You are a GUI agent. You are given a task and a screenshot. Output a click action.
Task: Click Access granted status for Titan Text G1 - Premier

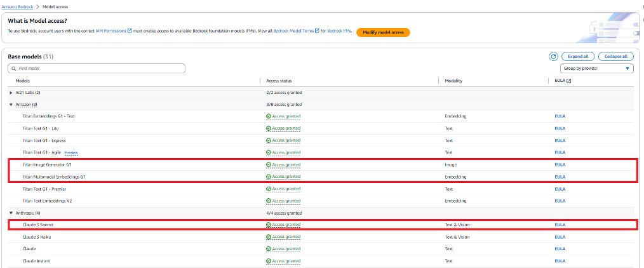point(283,189)
